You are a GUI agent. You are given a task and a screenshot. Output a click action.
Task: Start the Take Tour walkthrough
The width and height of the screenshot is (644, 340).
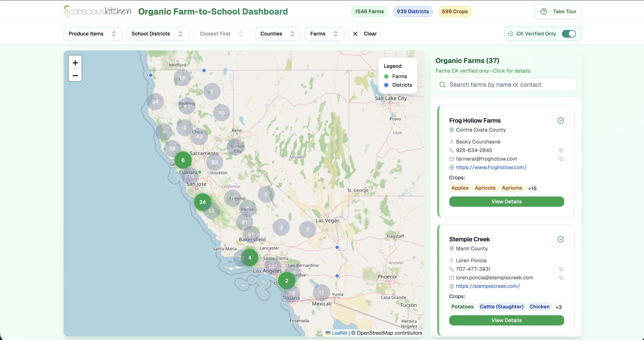tap(558, 12)
